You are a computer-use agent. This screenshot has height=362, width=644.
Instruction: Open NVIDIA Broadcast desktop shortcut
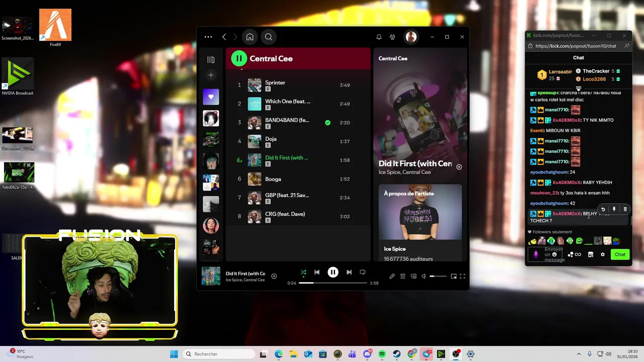click(x=18, y=77)
